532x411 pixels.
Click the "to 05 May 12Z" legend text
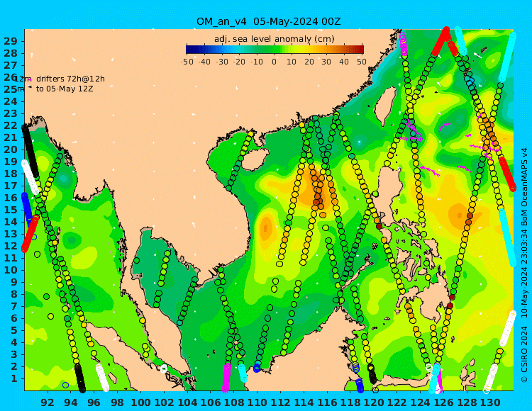point(65,89)
